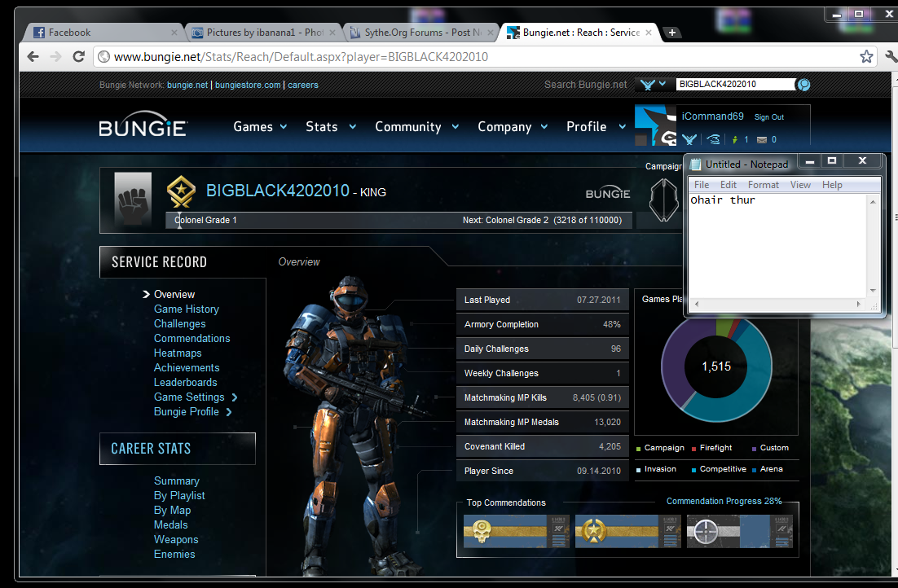The width and height of the screenshot is (898, 588).
Task: Open the Heatmaps page
Action: pyautogui.click(x=178, y=353)
